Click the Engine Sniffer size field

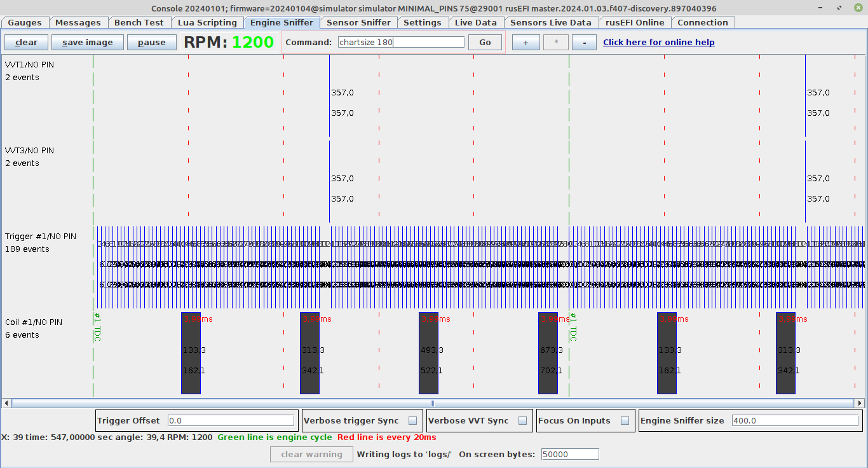coord(795,420)
